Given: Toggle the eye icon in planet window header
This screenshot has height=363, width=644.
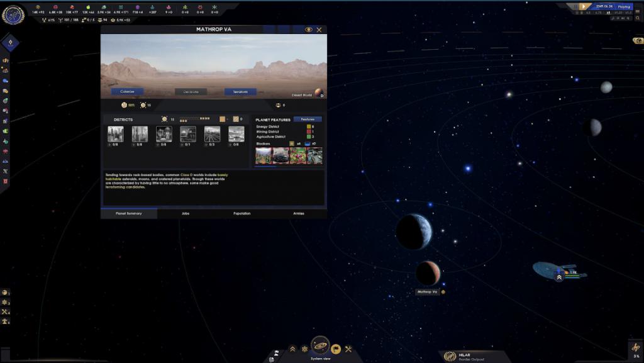Looking at the screenshot, I should coord(308,30).
